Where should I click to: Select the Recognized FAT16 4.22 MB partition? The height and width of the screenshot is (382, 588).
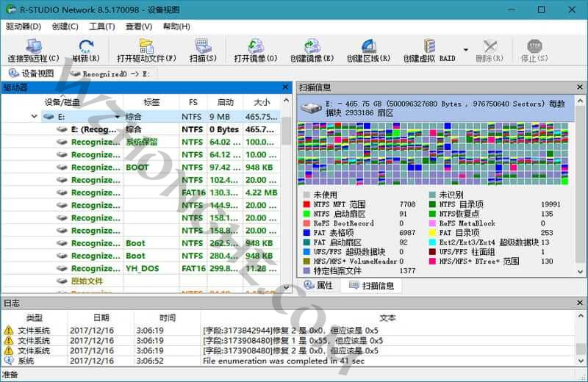(x=141, y=192)
